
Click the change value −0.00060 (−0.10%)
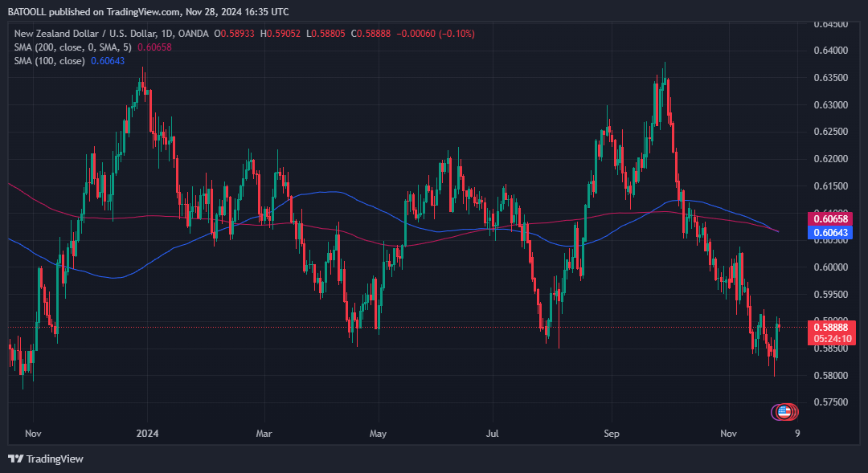[436, 34]
